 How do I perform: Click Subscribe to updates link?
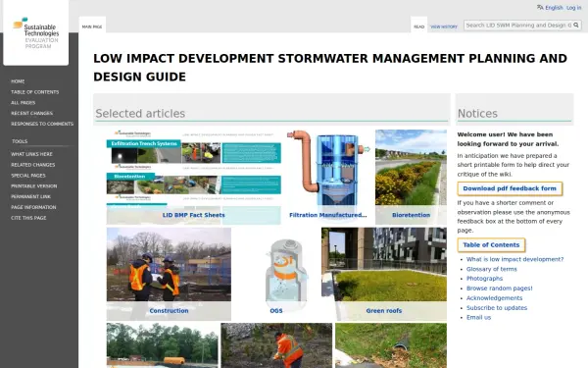tap(497, 308)
